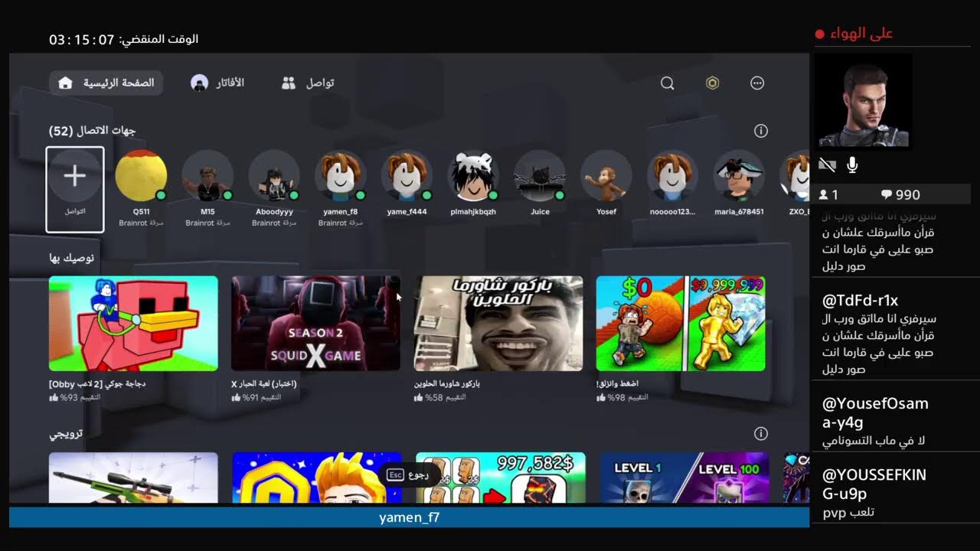The height and width of the screenshot is (551, 980).
Task: Select the monkey avatar of Yosef
Action: (x=606, y=176)
